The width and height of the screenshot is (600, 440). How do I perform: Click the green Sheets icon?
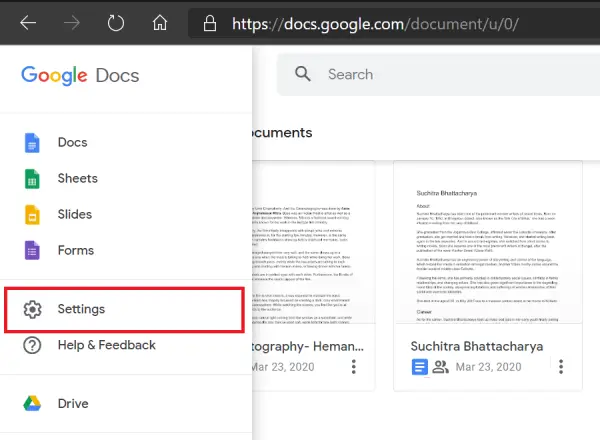point(32,179)
